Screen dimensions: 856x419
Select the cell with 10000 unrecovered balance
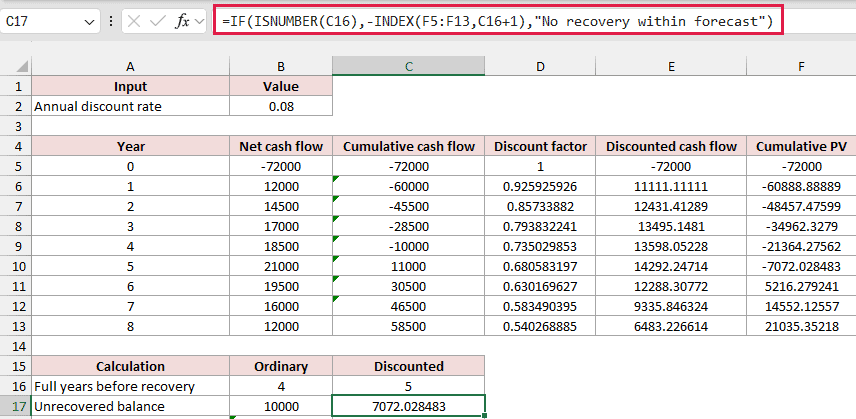pos(281,406)
